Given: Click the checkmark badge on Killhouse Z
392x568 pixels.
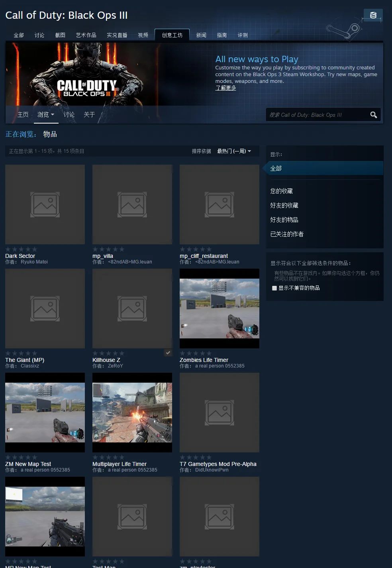Looking at the screenshot, I should point(168,353).
